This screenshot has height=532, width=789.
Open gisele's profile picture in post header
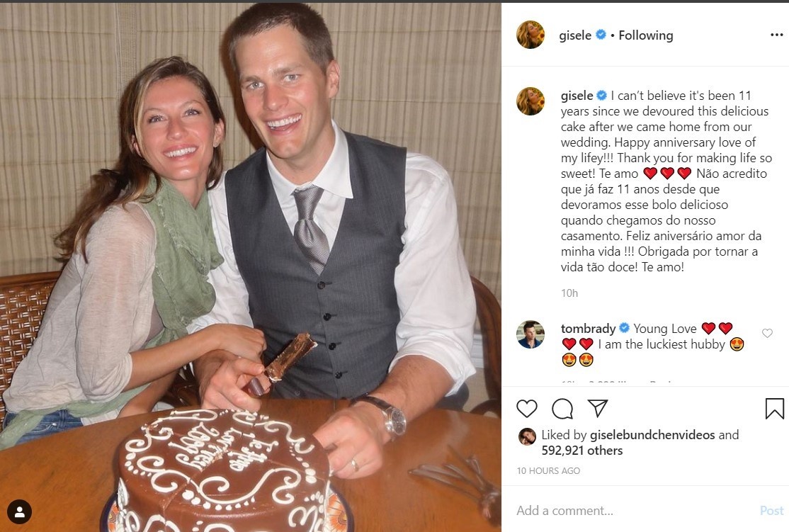(530, 35)
